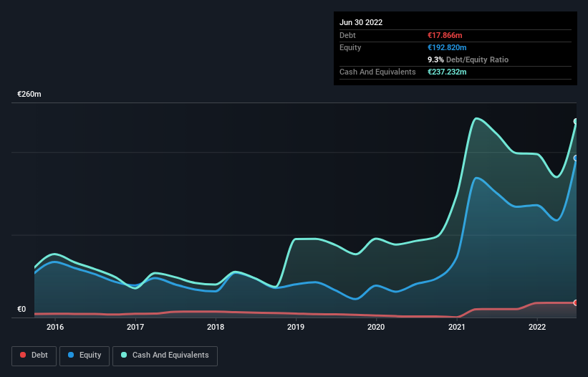This screenshot has height=377, width=588.
Task: Click the 2022 x-axis label
Action: pos(537,327)
